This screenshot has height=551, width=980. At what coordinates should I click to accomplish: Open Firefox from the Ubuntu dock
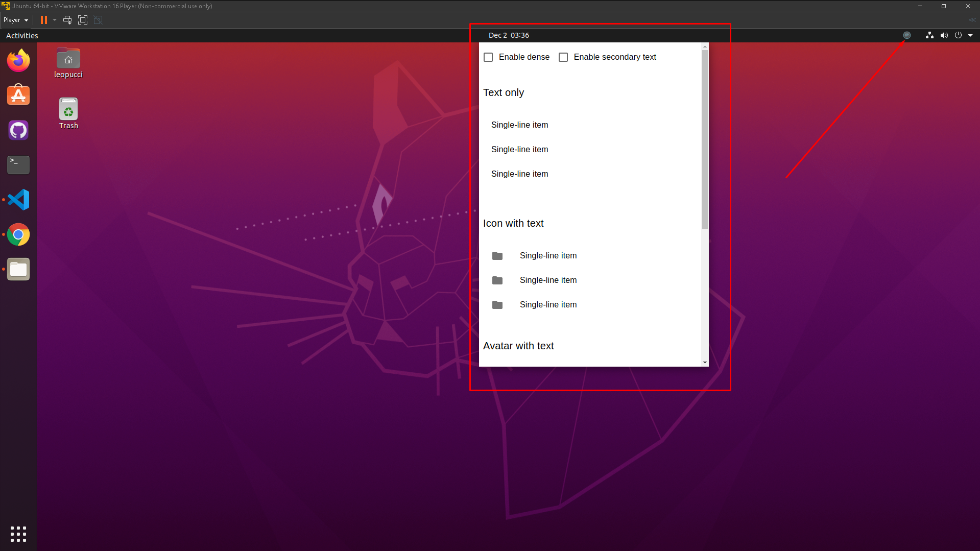[x=18, y=61]
